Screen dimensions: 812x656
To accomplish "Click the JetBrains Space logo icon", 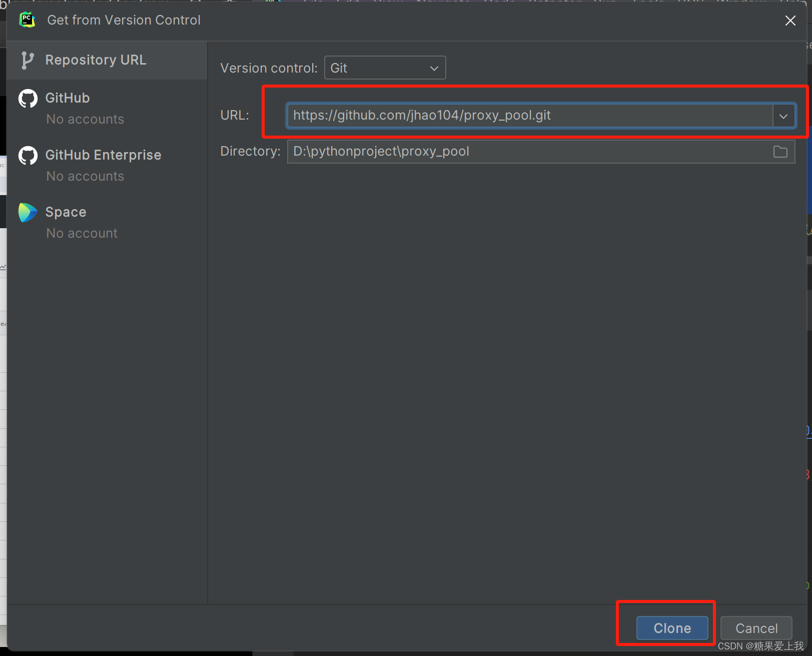I will (28, 213).
